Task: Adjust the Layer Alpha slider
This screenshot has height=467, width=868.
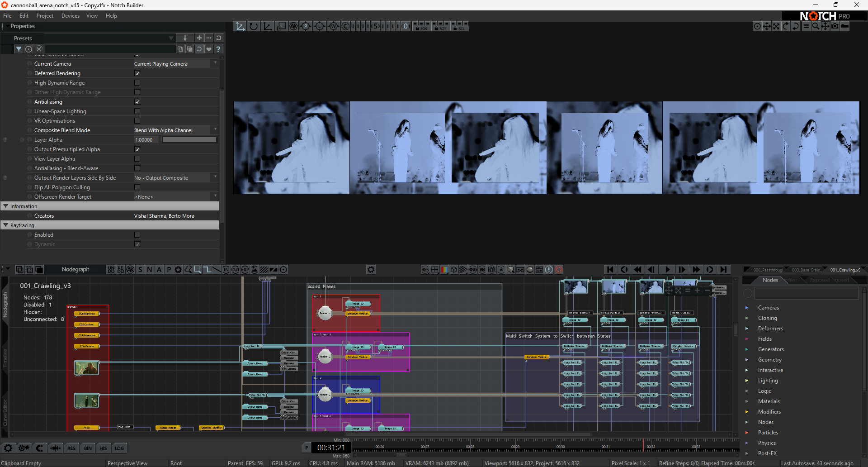Action: point(189,140)
